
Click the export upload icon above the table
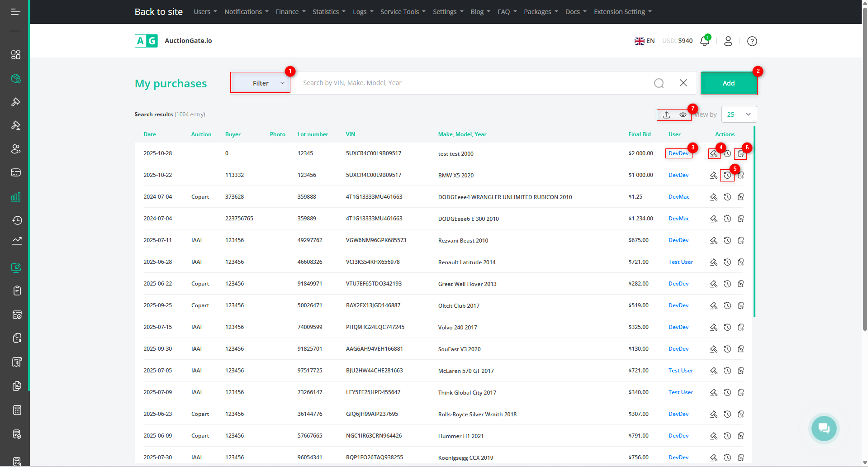[666, 115]
